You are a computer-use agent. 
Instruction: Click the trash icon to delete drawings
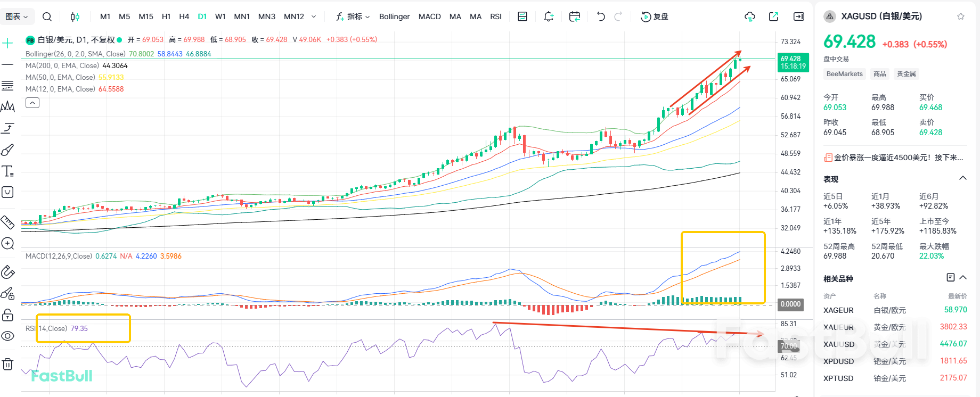pos(7,365)
